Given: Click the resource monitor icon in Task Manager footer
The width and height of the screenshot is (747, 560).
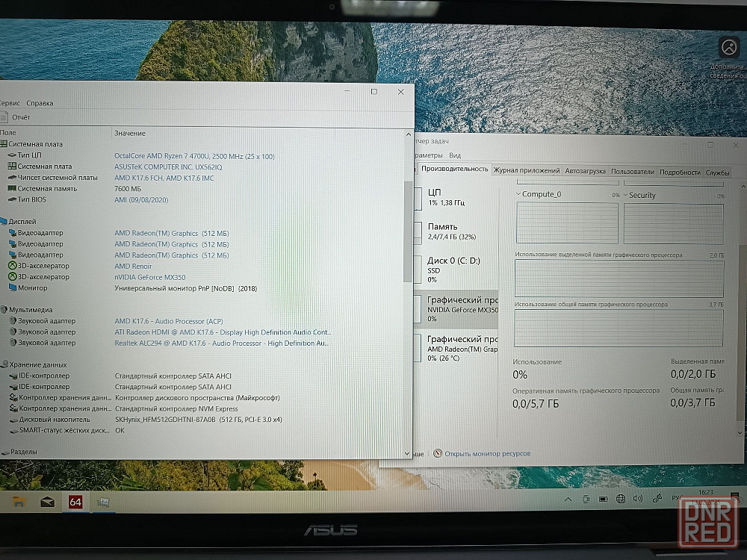Looking at the screenshot, I should 437,453.
